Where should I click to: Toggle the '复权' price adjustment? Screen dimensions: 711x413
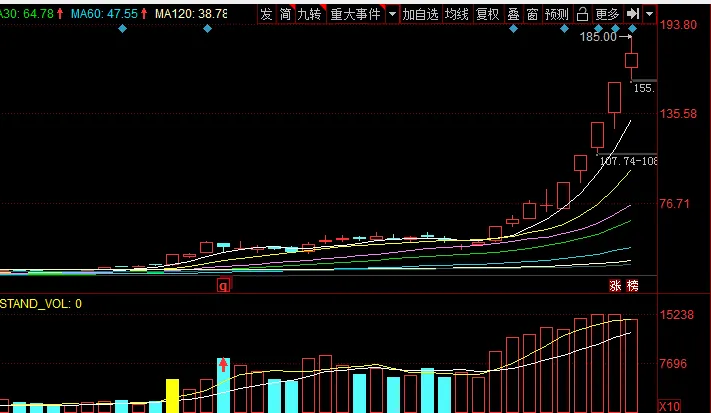pyautogui.click(x=487, y=15)
